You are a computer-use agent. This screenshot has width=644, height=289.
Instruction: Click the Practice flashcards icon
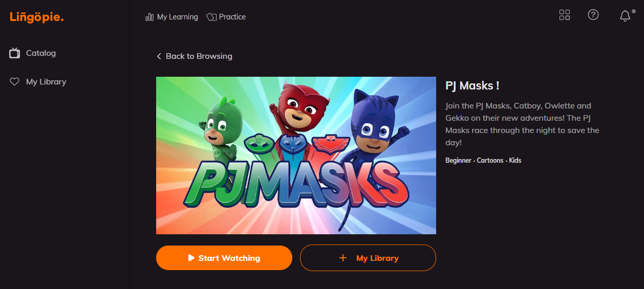click(x=211, y=17)
